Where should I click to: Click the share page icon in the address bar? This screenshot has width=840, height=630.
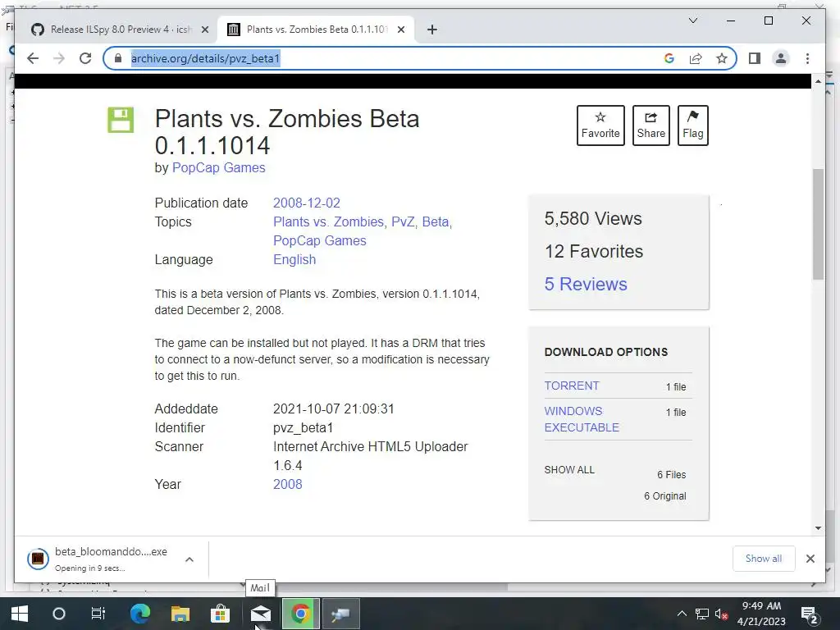tap(696, 58)
